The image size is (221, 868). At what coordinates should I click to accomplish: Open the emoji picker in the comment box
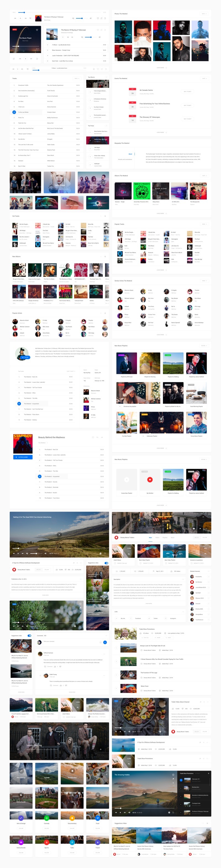tap(101, 642)
